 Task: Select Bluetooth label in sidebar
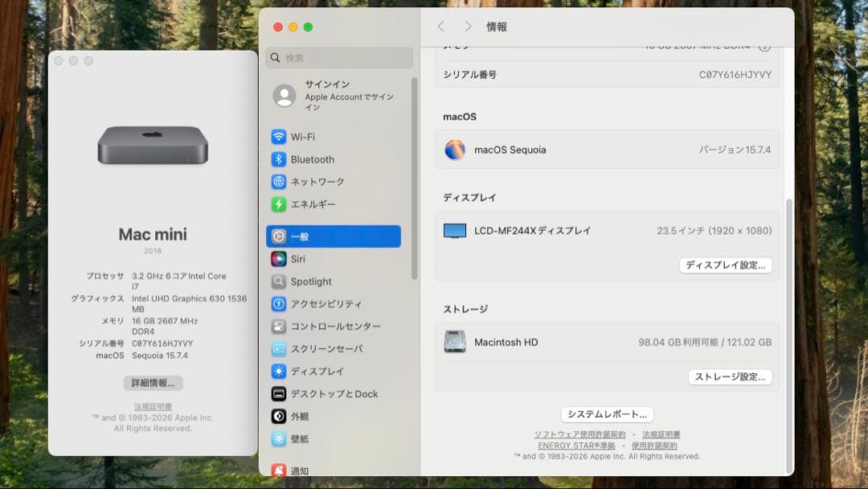pyautogui.click(x=312, y=159)
